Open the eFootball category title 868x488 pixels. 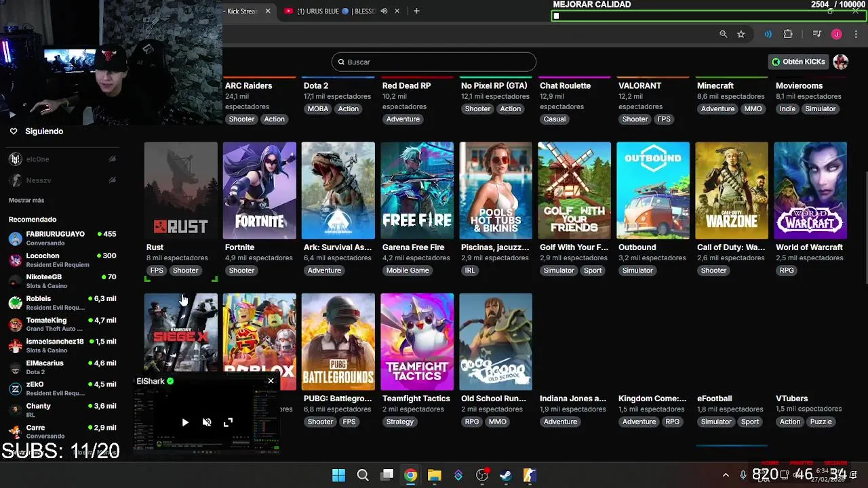(x=715, y=399)
